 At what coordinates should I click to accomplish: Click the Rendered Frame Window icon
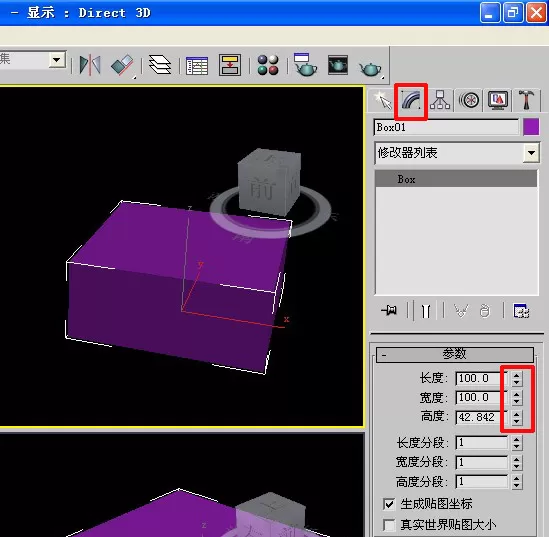(338, 65)
